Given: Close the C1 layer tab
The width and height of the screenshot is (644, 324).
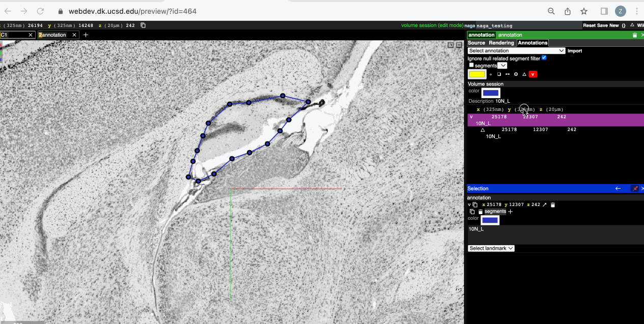Looking at the screenshot, I should 31,35.
